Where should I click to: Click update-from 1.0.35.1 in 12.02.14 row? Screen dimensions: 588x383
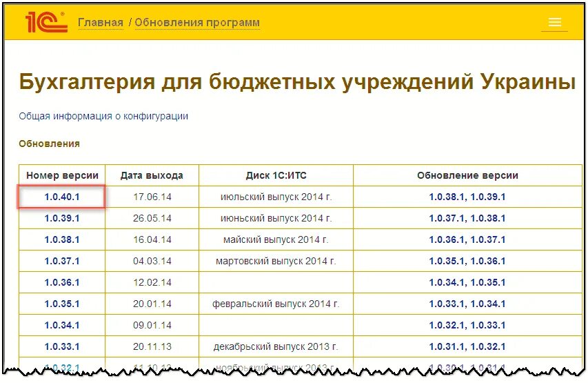488,282
